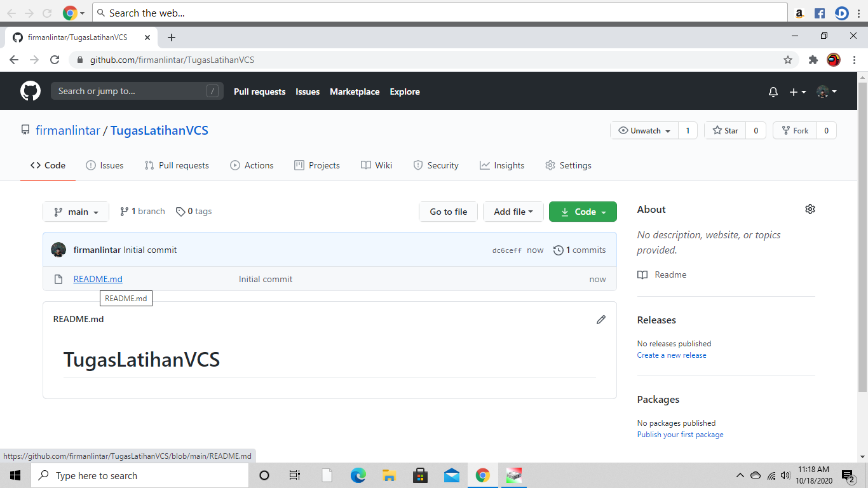The height and width of the screenshot is (488, 868).
Task: Reload the GitHub page
Action: click(x=55, y=60)
